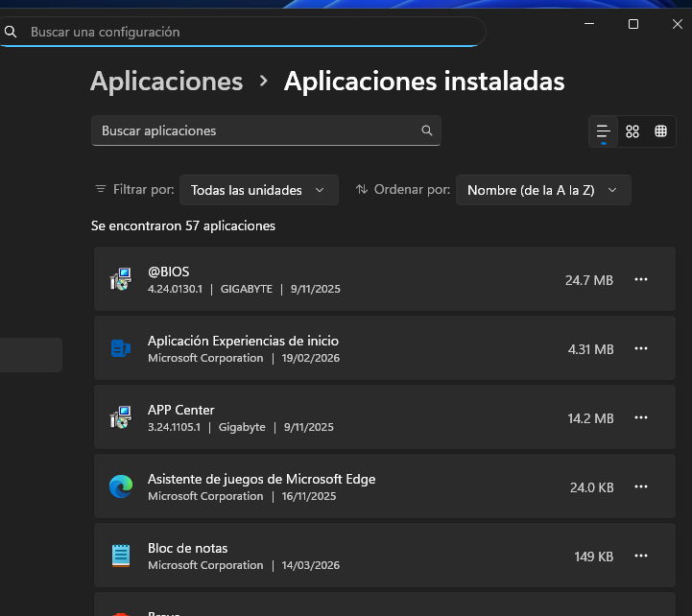This screenshot has height=616, width=692.
Task: Click version 4.24.0130.1 of @BIOS
Action: tap(175, 289)
